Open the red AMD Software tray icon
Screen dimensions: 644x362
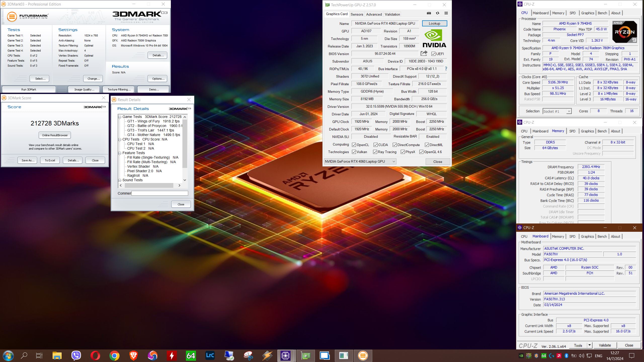559,356
